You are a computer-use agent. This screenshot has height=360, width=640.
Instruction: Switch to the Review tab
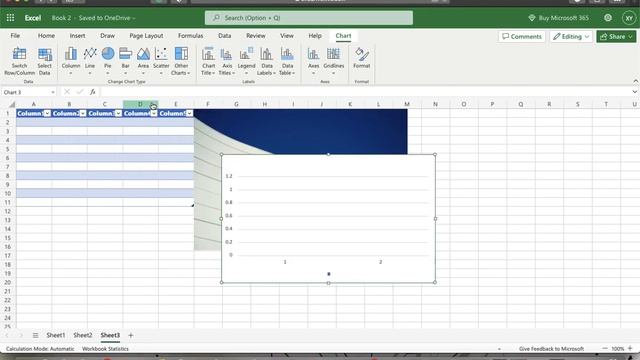coord(256,36)
